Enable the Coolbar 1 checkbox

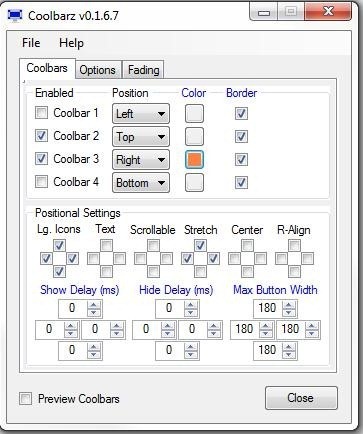coord(41,113)
